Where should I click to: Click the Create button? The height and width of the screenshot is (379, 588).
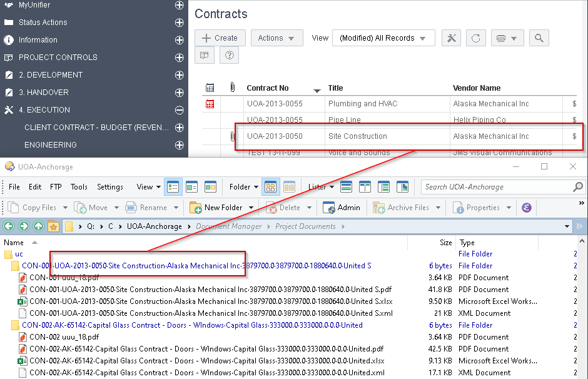point(220,38)
